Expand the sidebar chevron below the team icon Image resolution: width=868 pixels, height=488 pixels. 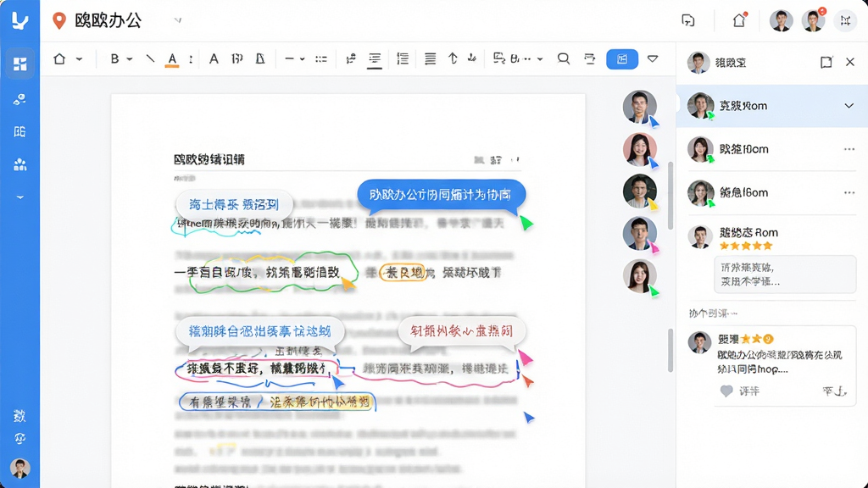click(20, 197)
